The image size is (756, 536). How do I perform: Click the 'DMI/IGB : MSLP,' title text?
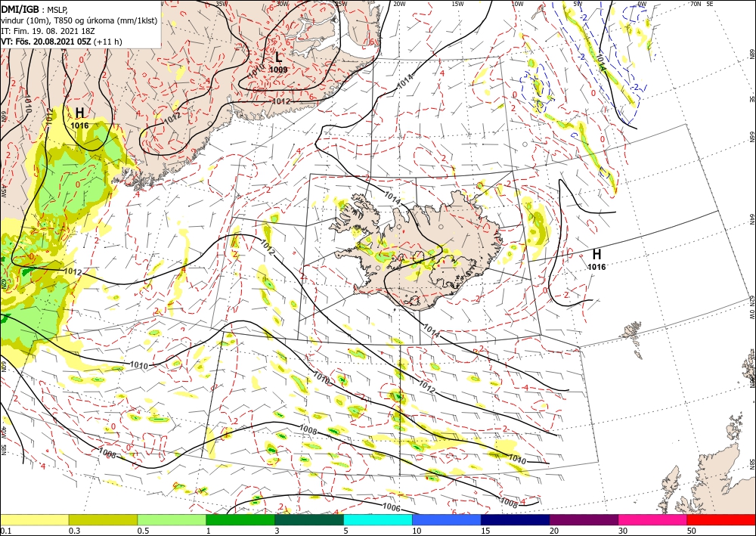[35, 8]
